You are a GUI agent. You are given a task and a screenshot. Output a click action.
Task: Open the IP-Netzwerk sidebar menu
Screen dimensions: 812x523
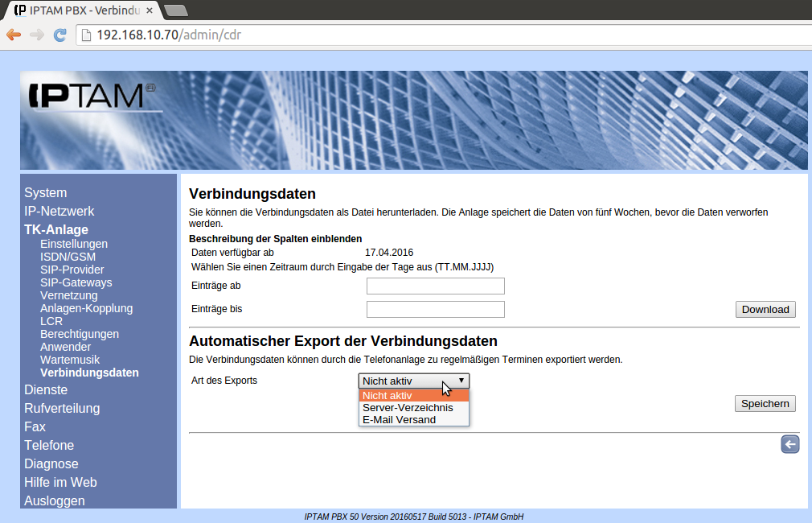click(x=59, y=212)
